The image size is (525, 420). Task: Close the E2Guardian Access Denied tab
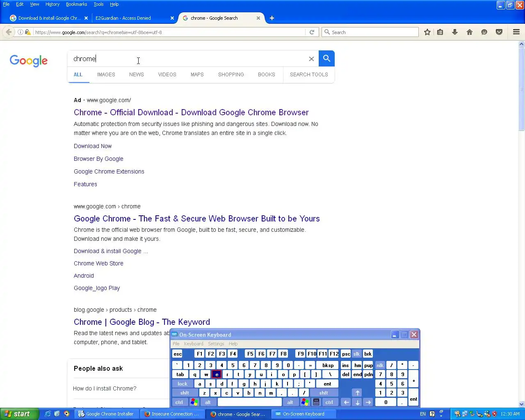(x=172, y=18)
